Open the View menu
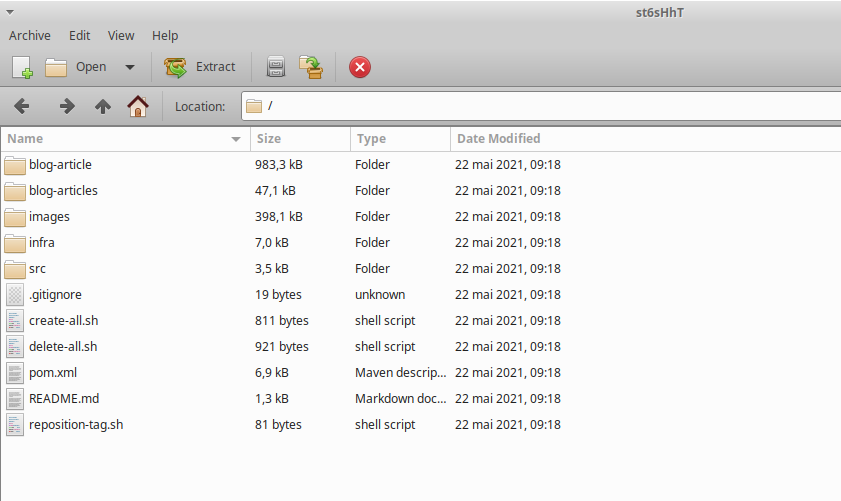This screenshot has height=501, width=841. pos(121,35)
